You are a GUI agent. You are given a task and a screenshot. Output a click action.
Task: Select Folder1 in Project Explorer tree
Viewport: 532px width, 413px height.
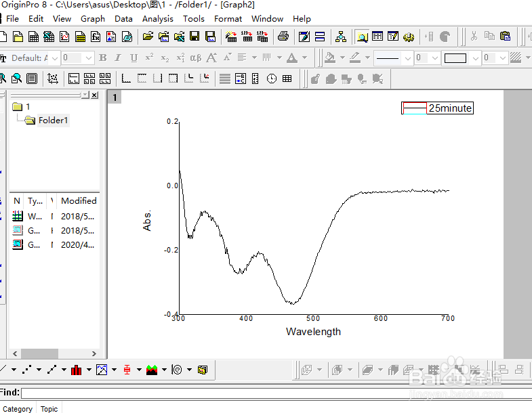pos(53,120)
